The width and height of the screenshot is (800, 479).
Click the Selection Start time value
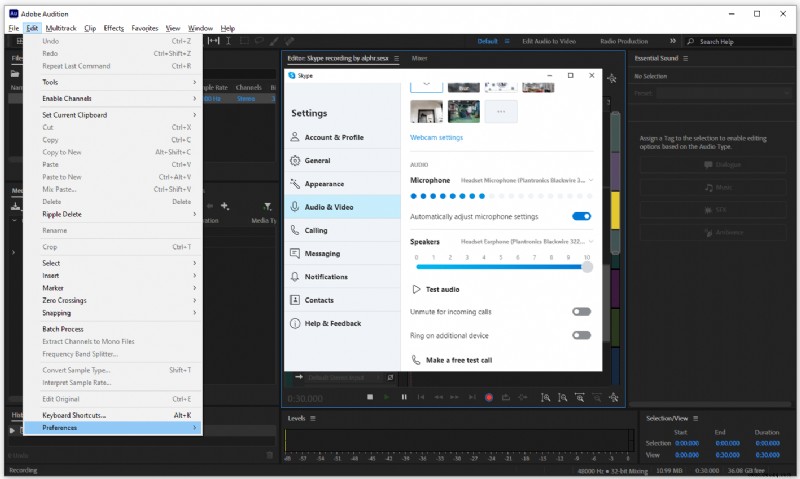point(687,443)
